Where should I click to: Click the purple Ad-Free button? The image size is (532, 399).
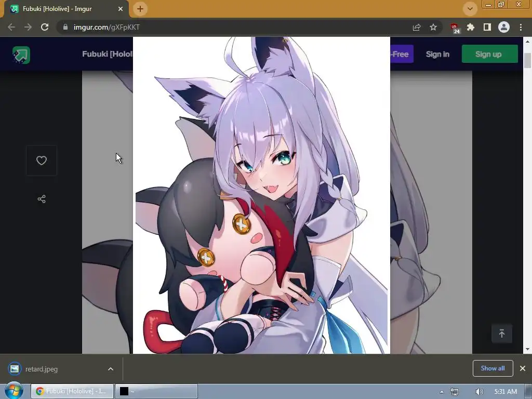point(402,54)
